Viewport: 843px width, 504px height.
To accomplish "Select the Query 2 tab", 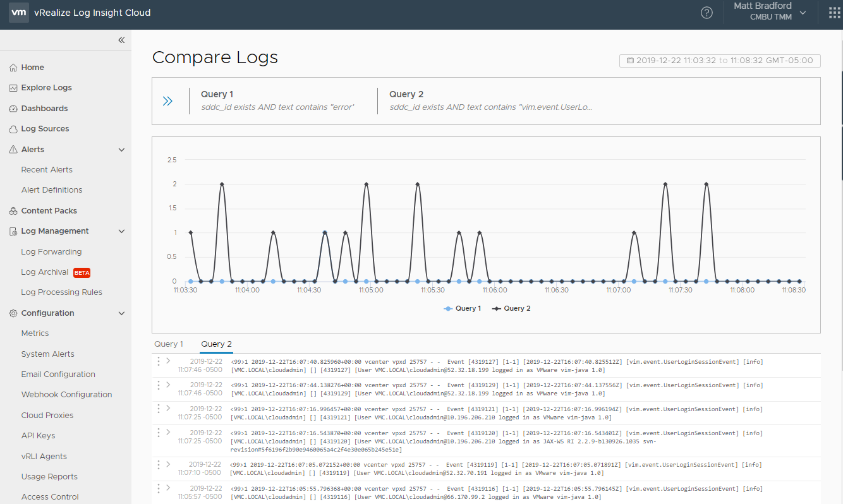I will (217, 344).
